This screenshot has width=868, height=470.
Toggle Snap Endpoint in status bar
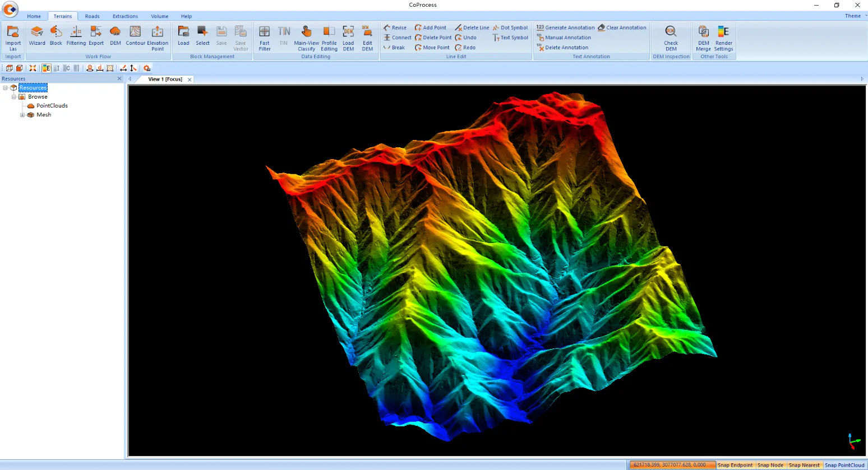click(735, 465)
